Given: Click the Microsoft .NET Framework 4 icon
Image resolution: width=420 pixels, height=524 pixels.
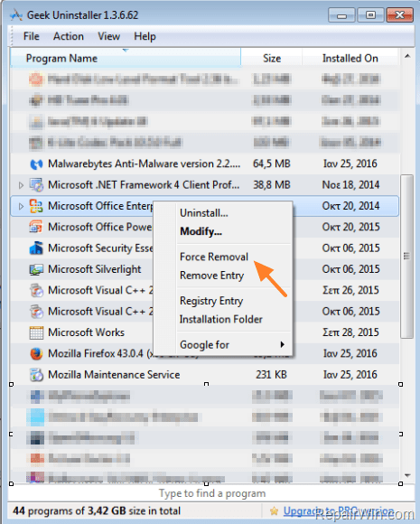Looking at the screenshot, I should point(36,185).
